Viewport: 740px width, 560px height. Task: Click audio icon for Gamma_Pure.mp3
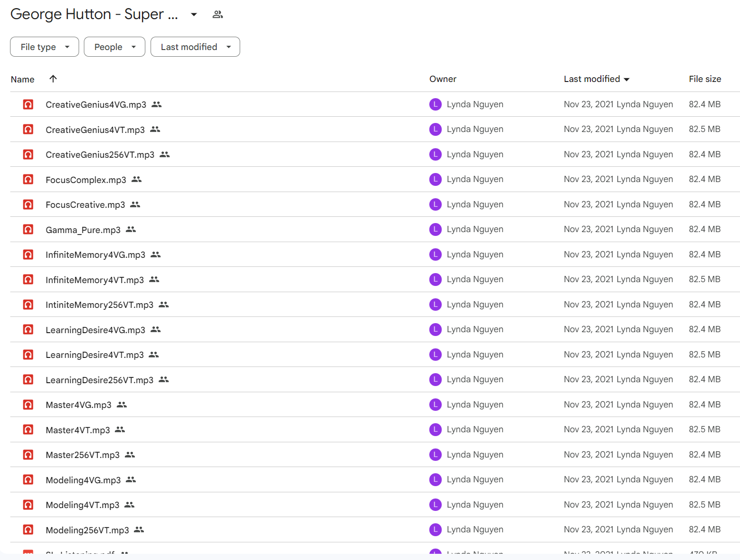28,229
